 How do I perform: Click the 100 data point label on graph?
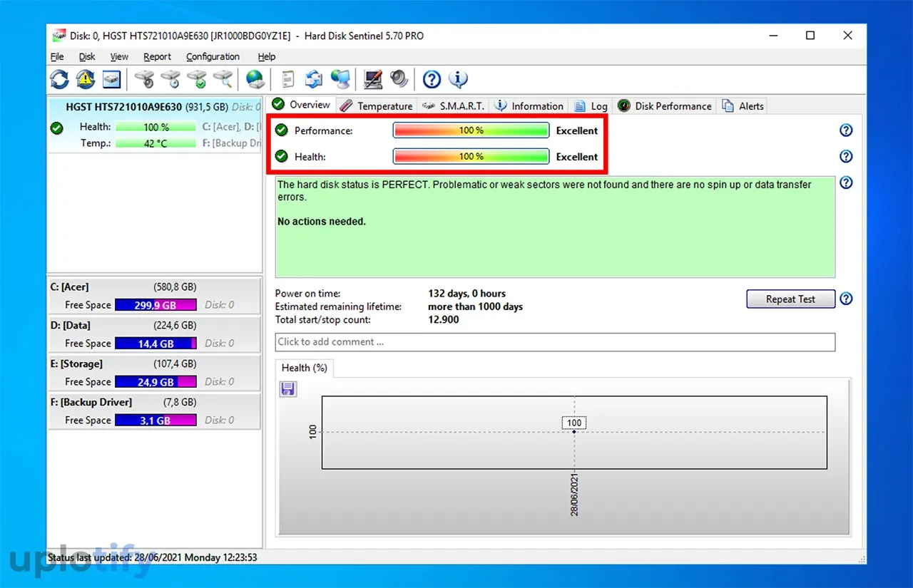coord(574,423)
